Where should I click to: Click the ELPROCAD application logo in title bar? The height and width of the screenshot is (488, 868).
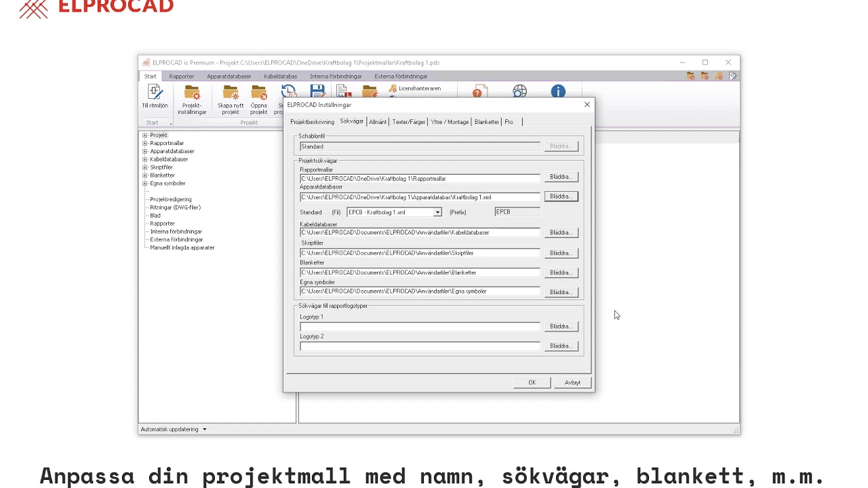coord(146,62)
